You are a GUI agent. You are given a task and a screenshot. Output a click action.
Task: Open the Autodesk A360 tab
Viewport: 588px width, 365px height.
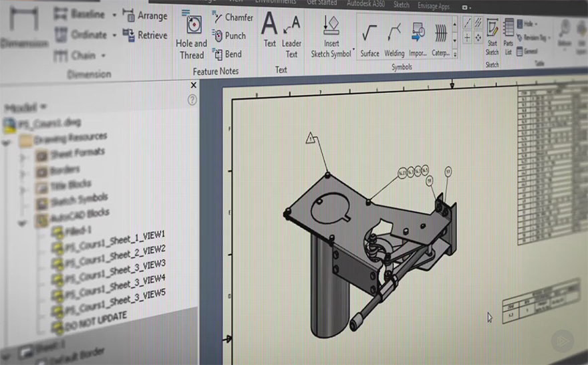tap(365, 3)
